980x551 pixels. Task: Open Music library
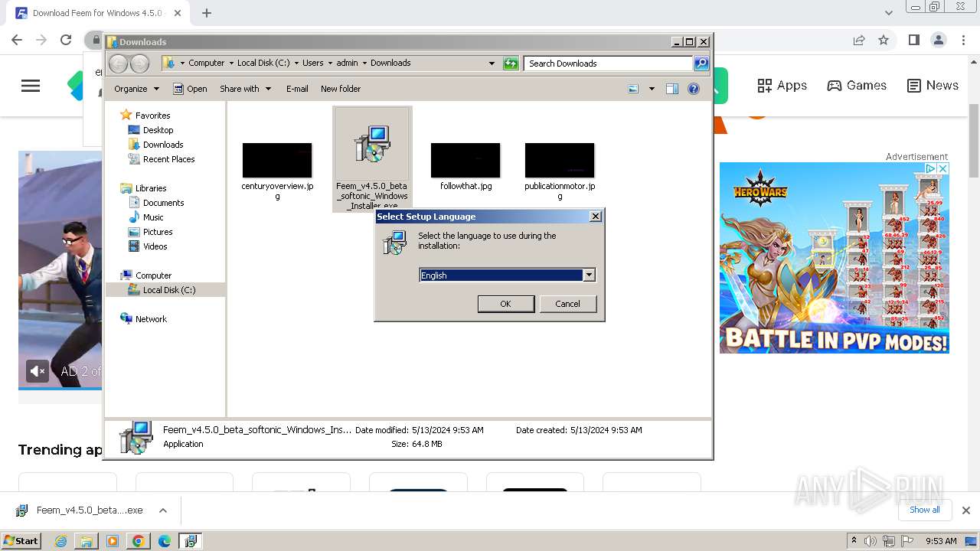pyautogui.click(x=153, y=217)
